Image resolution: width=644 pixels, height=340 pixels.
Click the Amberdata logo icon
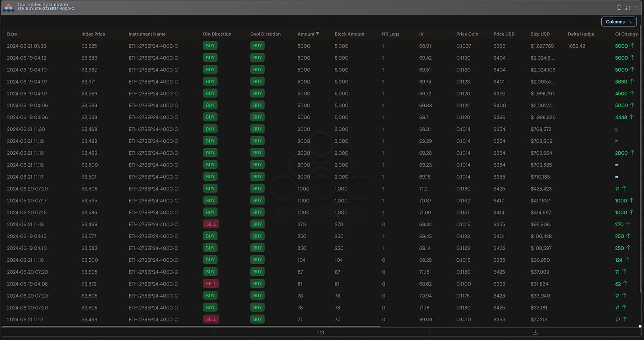8,8
